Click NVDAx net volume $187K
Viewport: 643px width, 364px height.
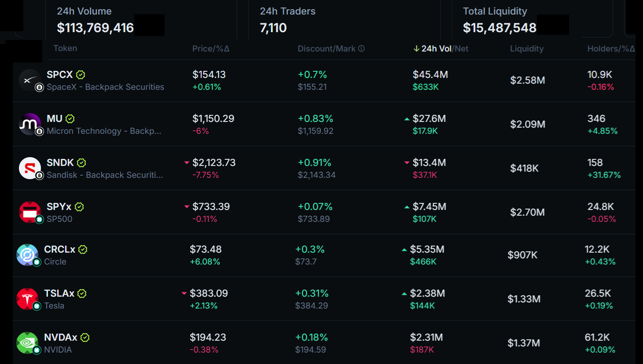(x=422, y=349)
